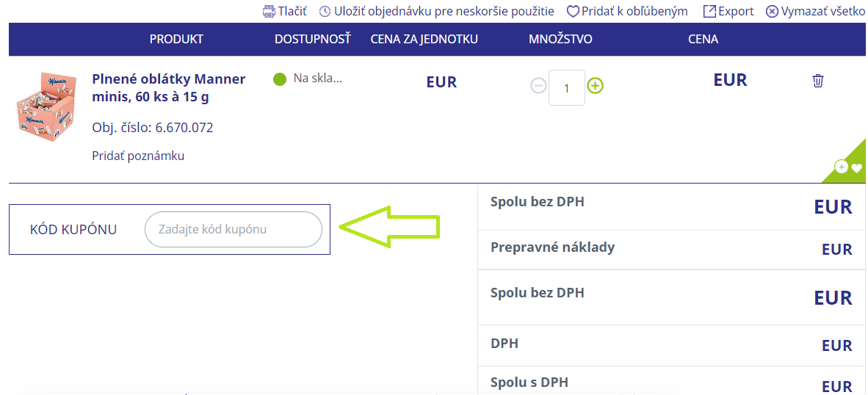Click the Export icon

coord(709,11)
